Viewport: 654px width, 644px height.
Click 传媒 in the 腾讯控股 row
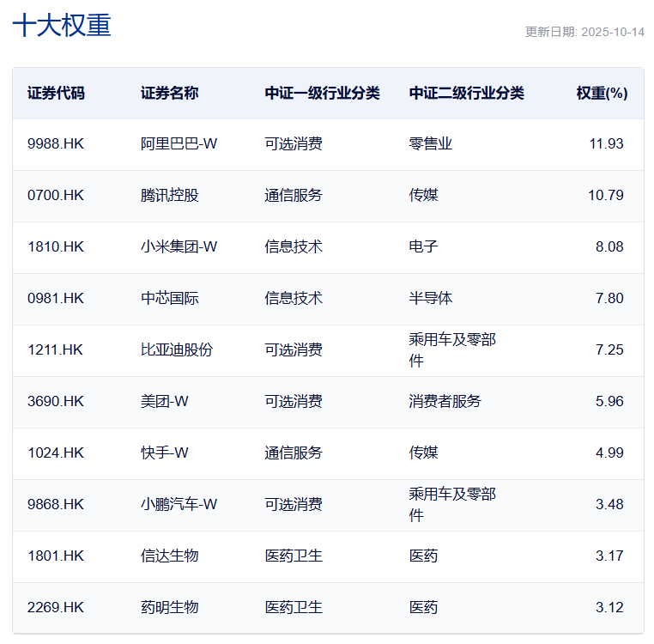[423, 195]
